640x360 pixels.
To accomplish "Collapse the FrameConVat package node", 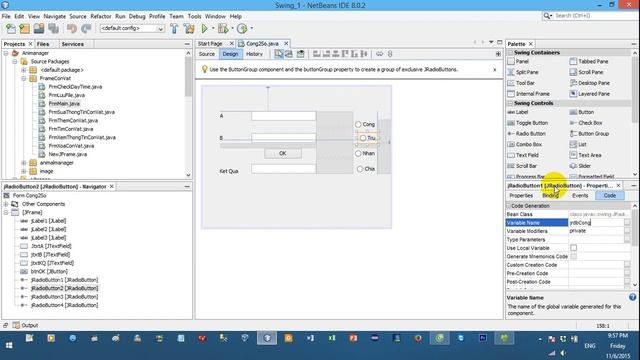I will coord(24,78).
